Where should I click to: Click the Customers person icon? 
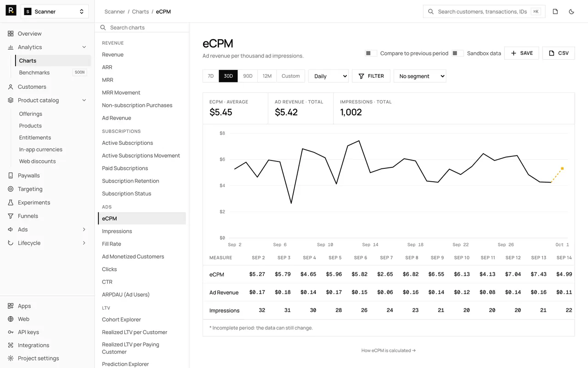tap(11, 86)
